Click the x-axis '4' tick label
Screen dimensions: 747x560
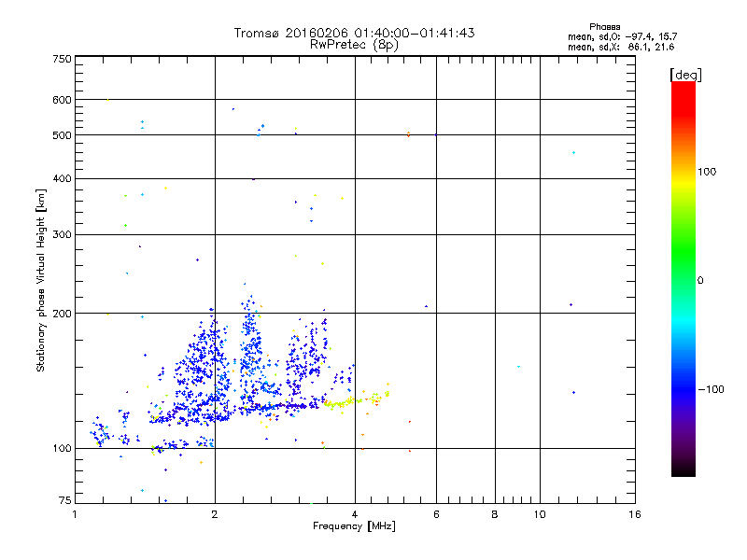(x=355, y=514)
